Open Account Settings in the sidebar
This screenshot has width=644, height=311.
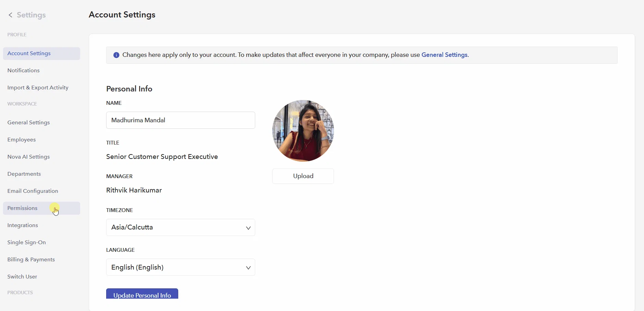[x=41, y=53]
